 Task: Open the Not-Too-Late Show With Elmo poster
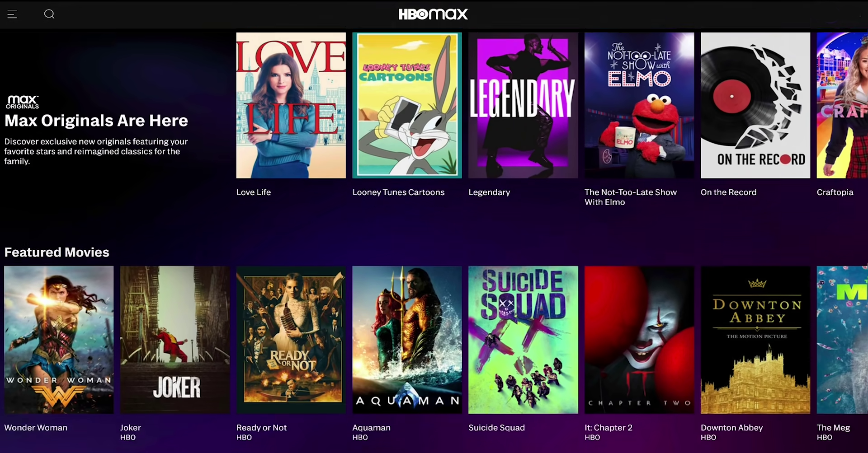coord(639,105)
